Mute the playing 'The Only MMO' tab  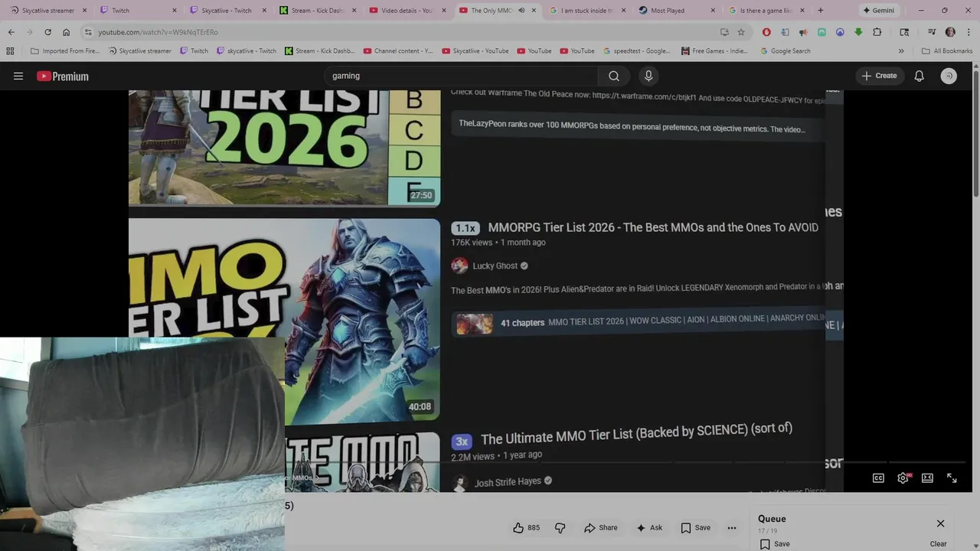click(x=521, y=11)
